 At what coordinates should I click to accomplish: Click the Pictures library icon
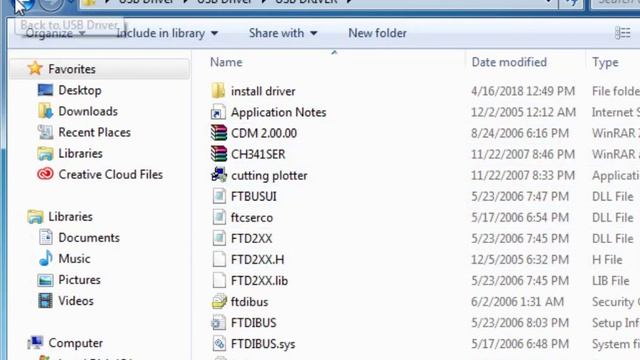(45, 280)
